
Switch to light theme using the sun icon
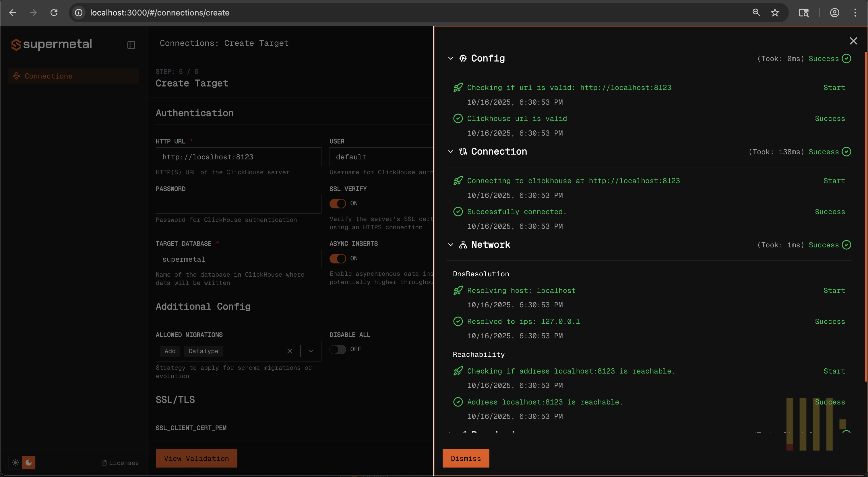pyautogui.click(x=15, y=463)
